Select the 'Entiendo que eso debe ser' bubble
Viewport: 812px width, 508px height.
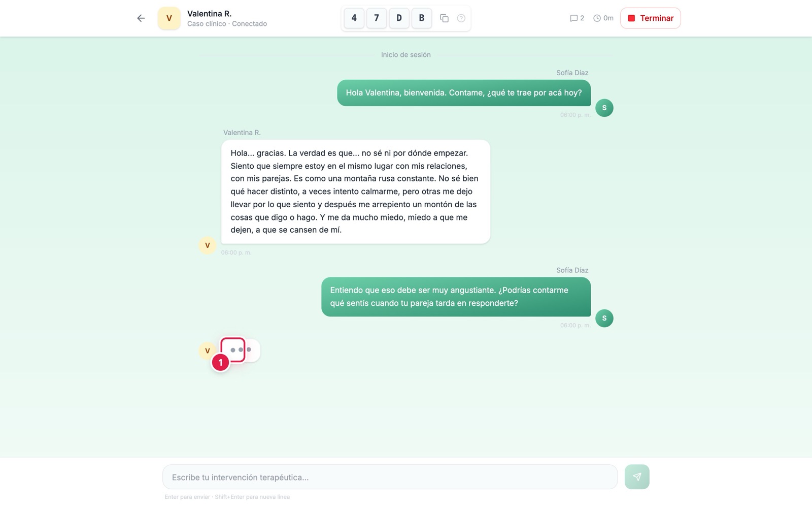tap(456, 297)
